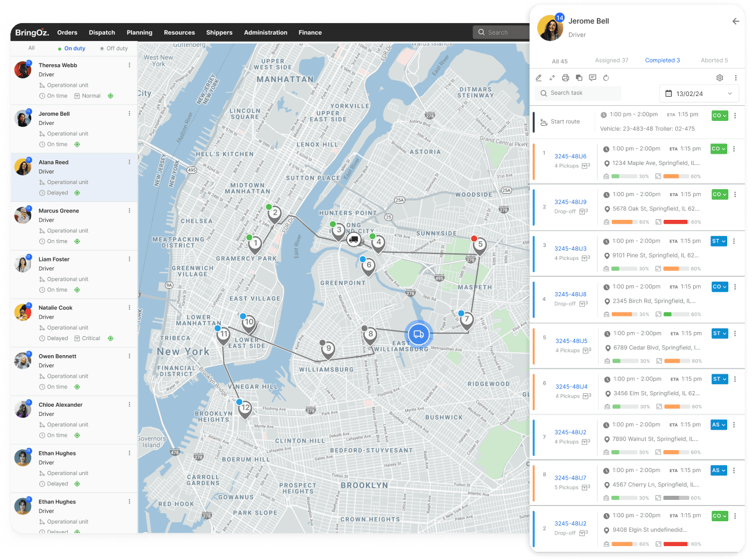Open task link 3245-48IJ9

(x=570, y=202)
